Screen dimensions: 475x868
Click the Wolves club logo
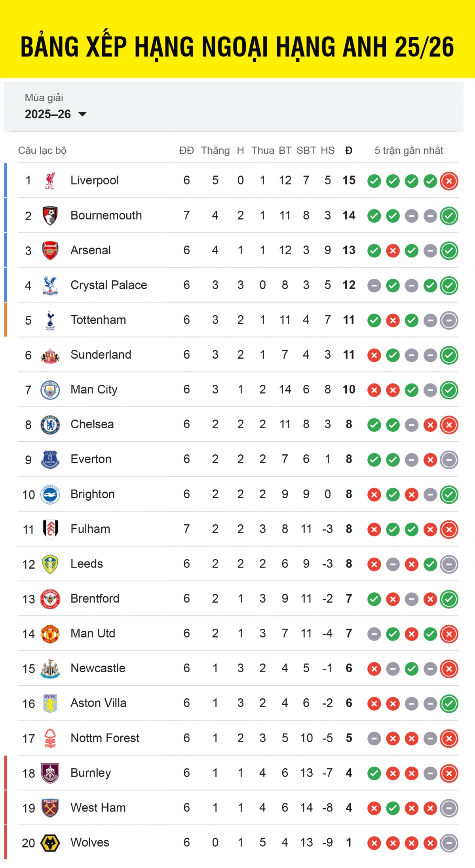pos(50,843)
